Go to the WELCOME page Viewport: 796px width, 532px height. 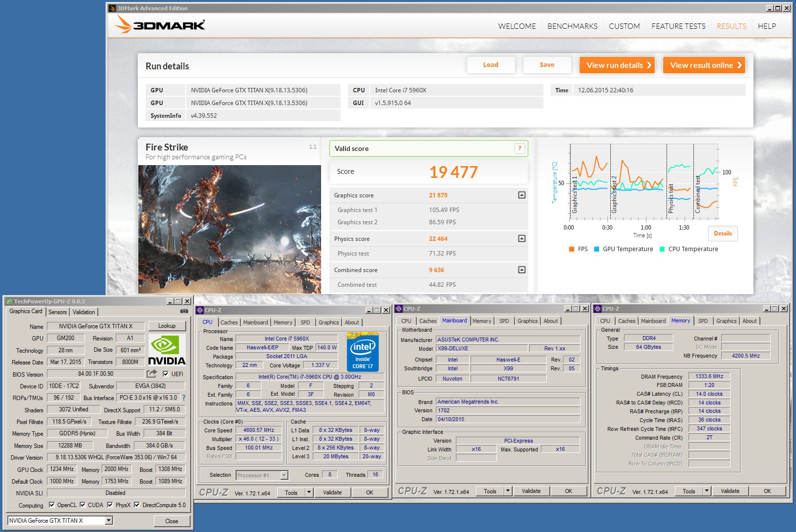pyautogui.click(x=517, y=26)
